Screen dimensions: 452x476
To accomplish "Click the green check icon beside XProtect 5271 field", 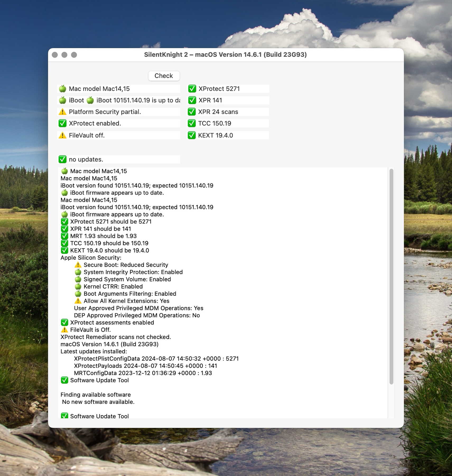I will [192, 89].
